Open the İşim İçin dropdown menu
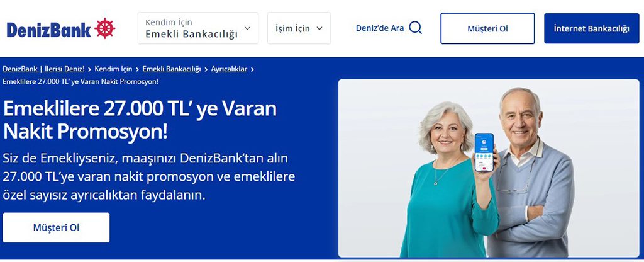 299,28
